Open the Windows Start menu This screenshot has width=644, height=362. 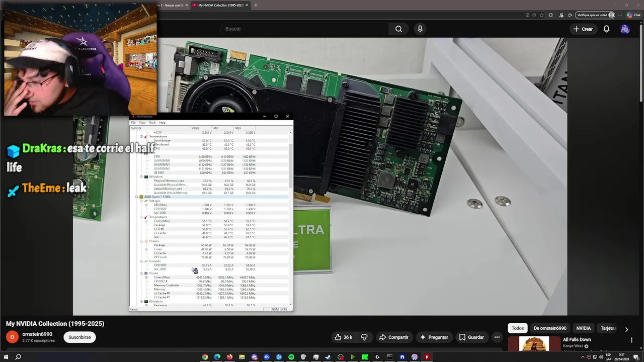point(6,357)
